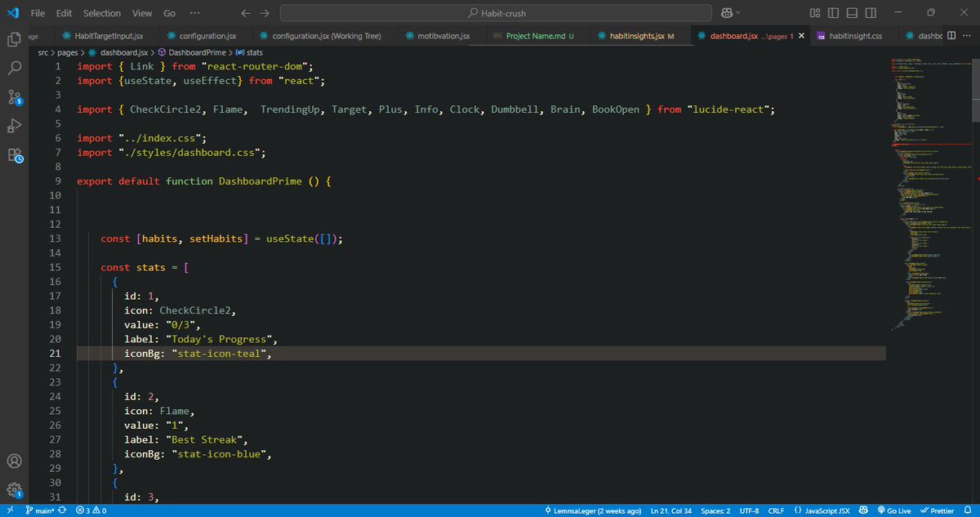Image resolution: width=980 pixels, height=517 pixels.
Task: Open the Copilot dropdown chevron
Action: [x=738, y=13]
